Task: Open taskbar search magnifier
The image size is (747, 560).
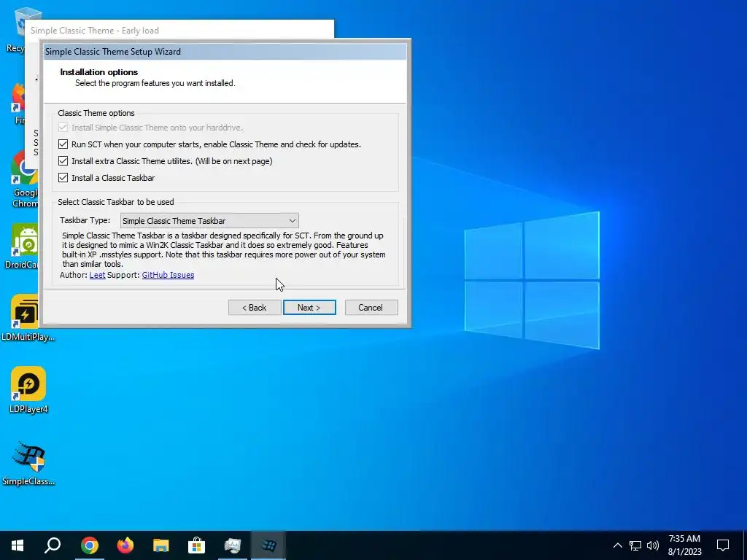Action: (53, 545)
